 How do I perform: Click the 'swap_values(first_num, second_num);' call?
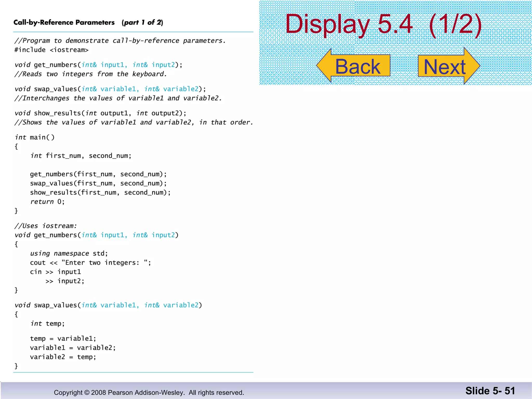[98, 183]
